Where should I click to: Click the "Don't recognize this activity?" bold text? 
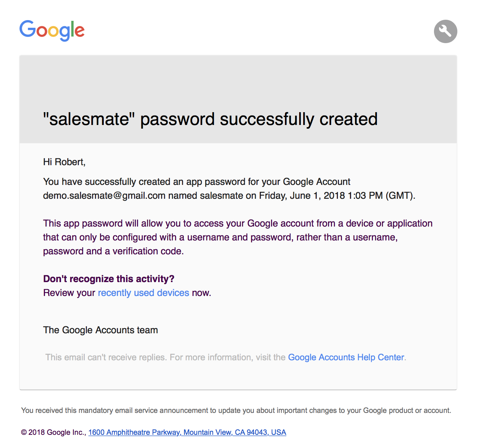(108, 279)
